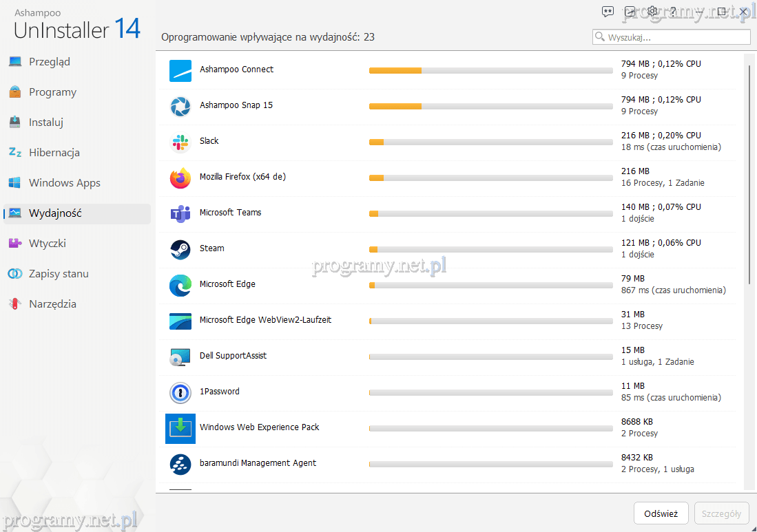Viewport: 757px width, 532px height.
Task: Click the Szczegóły details button
Action: 721,513
